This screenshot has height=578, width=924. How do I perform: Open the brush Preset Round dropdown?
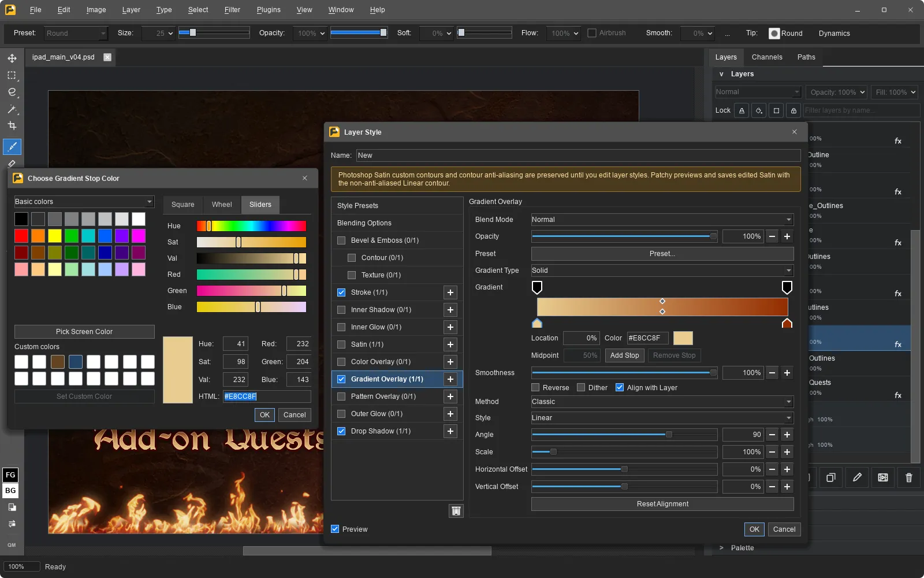click(x=76, y=34)
